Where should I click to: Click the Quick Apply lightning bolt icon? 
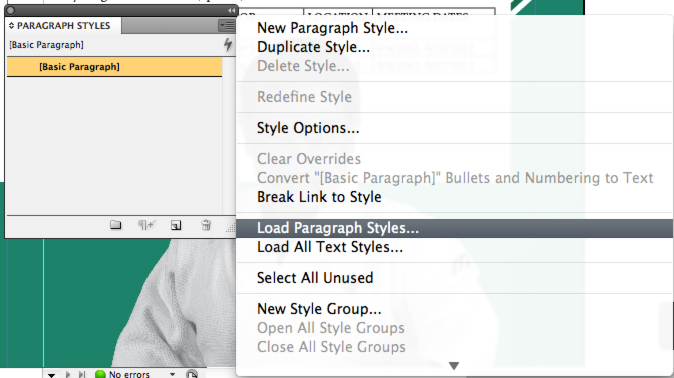click(x=228, y=45)
